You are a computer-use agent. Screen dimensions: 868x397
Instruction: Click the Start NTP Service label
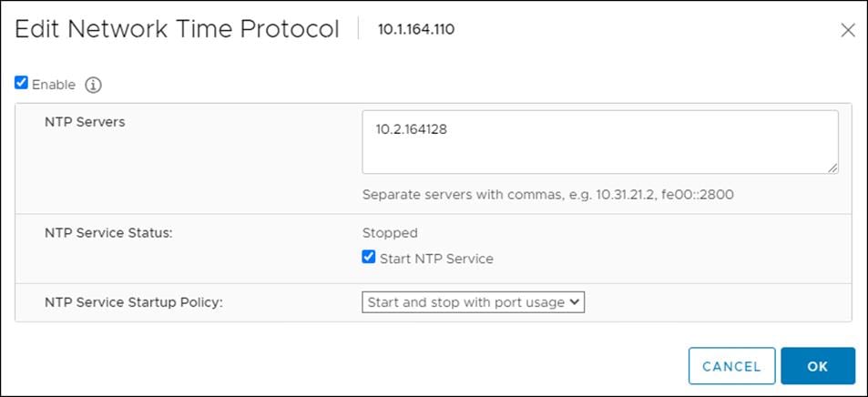click(x=436, y=259)
